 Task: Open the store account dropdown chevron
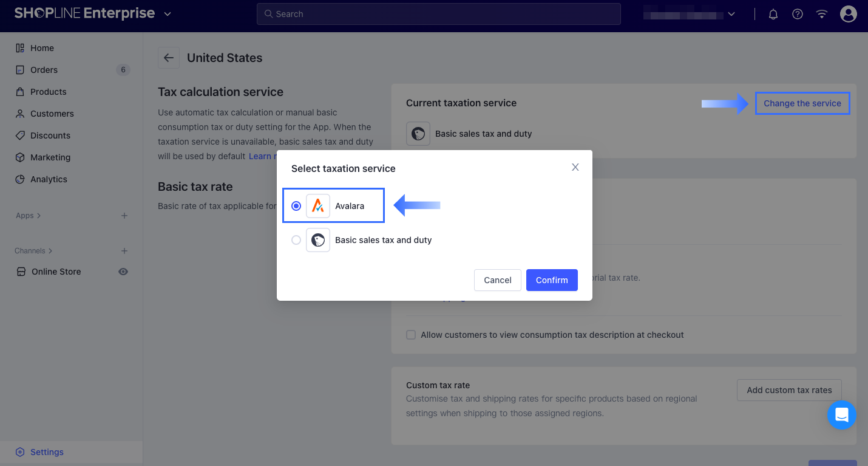(731, 14)
